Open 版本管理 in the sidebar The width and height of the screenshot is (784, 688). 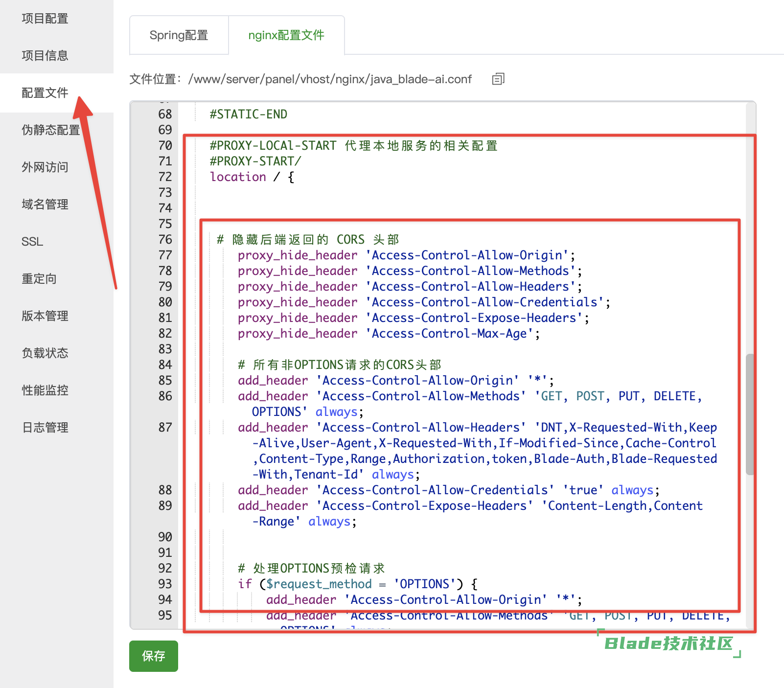[45, 316]
